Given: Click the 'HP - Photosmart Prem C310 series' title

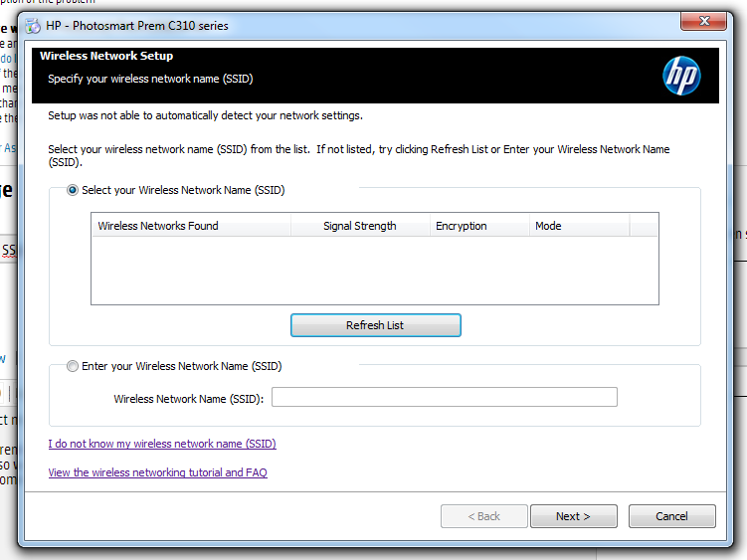Looking at the screenshot, I should point(137,26).
